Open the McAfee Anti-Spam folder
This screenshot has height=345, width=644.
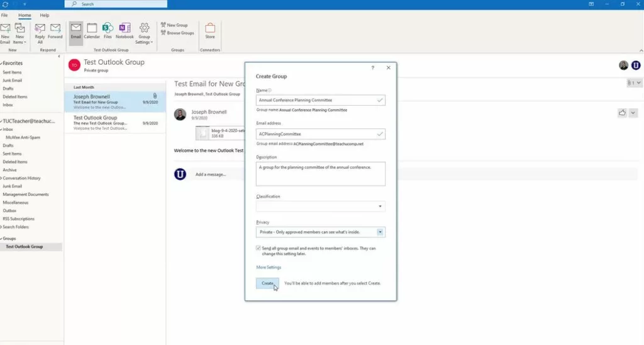pyautogui.click(x=23, y=137)
